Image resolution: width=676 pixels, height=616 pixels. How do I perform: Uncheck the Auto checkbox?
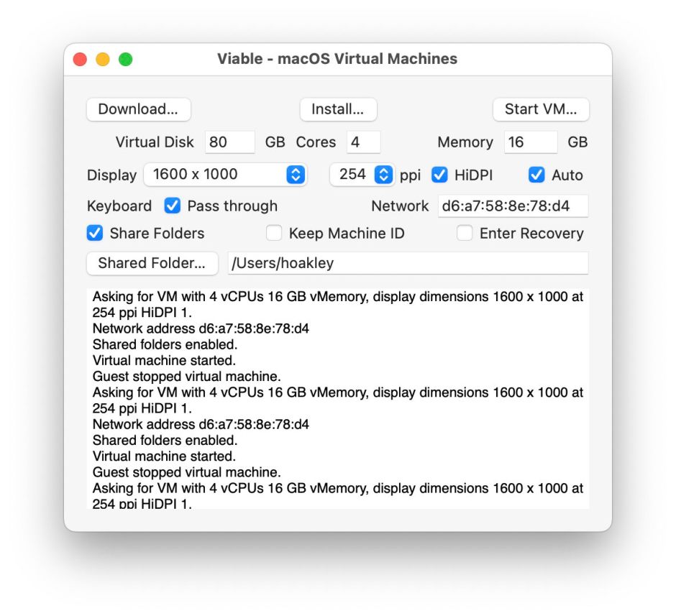coord(536,175)
